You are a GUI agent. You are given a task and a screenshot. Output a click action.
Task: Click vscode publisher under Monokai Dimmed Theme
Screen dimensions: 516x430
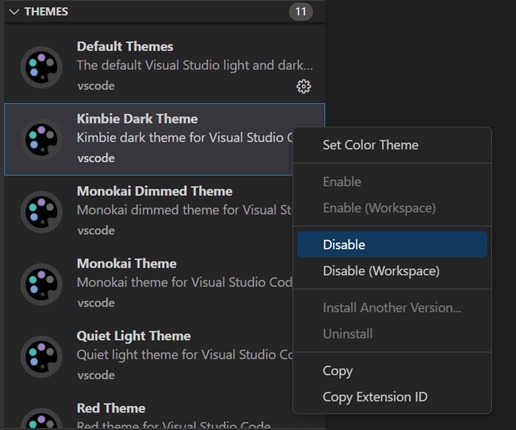point(96,231)
